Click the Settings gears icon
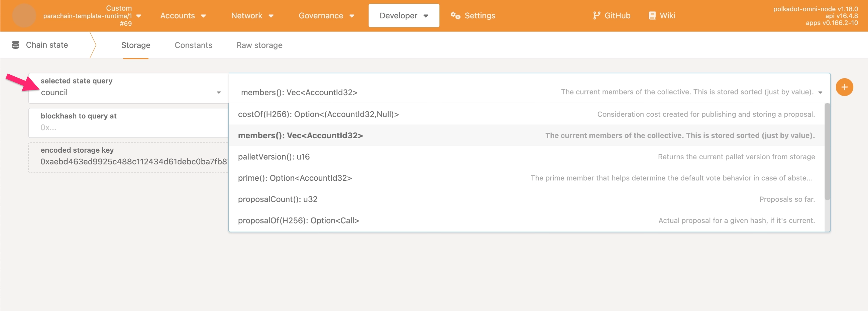868x311 pixels. coord(455,15)
